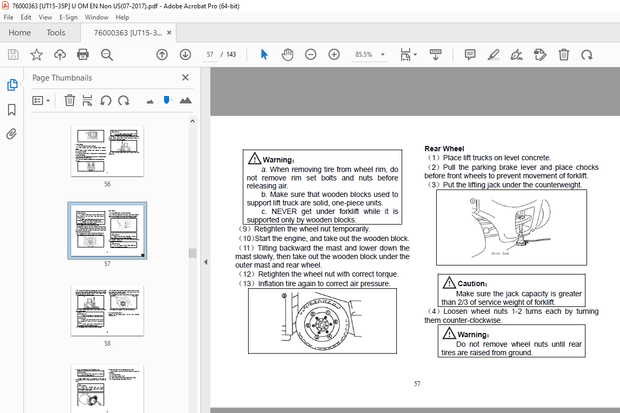Click the thumbnails scroll up arrow

[x=193, y=121]
